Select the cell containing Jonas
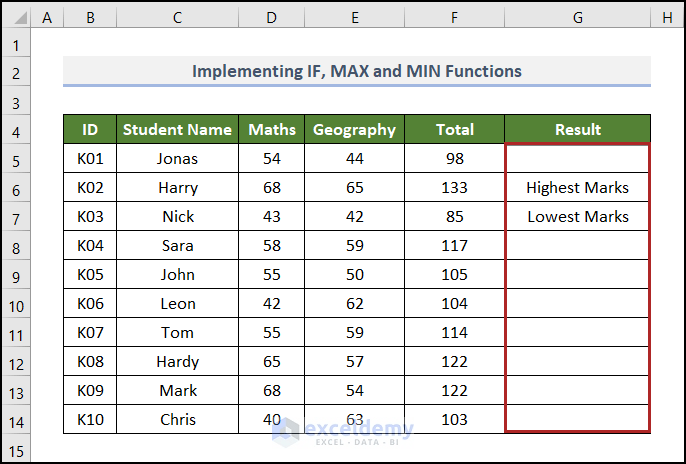 (177, 158)
